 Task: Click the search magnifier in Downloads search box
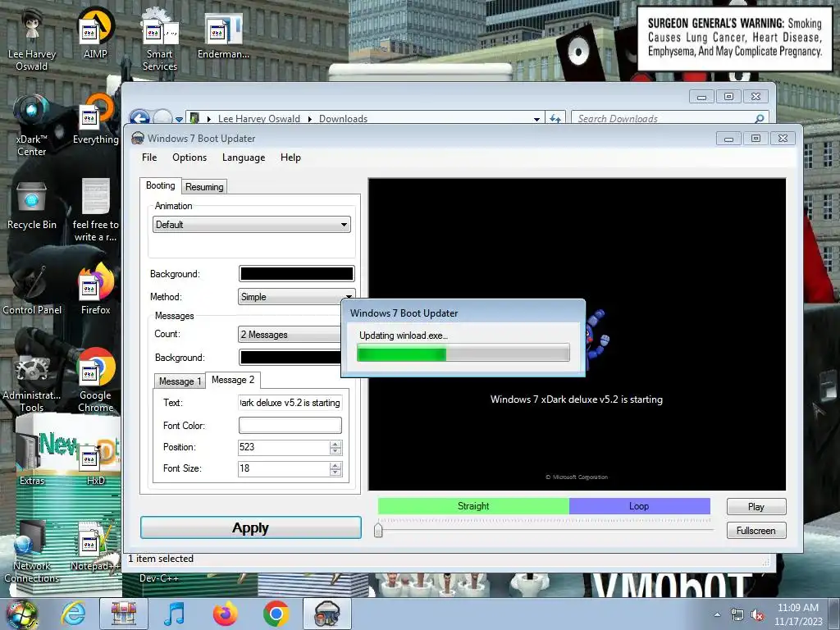pos(759,118)
